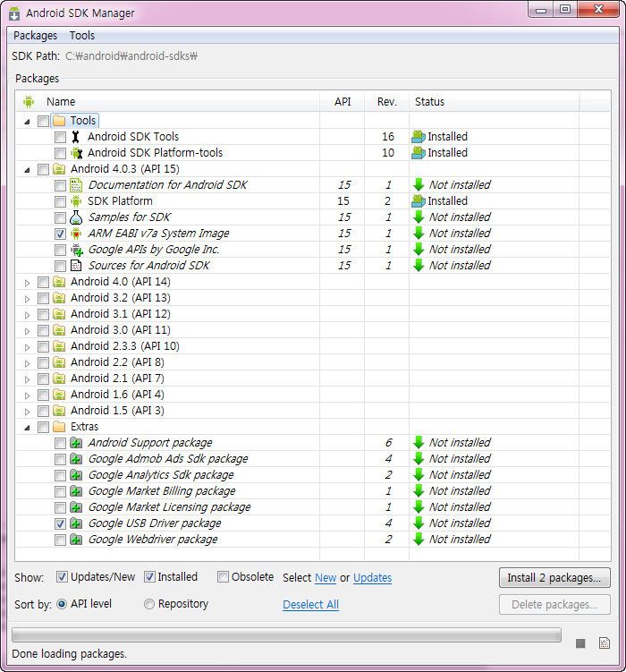Enable the Obsolete show checkbox
The height and width of the screenshot is (672, 626).
point(223,577)
